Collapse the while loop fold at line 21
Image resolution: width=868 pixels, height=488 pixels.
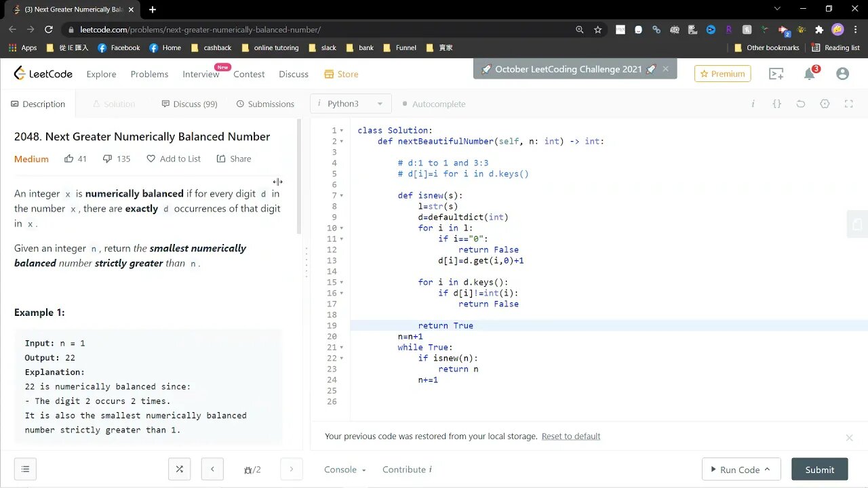pyautogui.click(x=342, y=347)
